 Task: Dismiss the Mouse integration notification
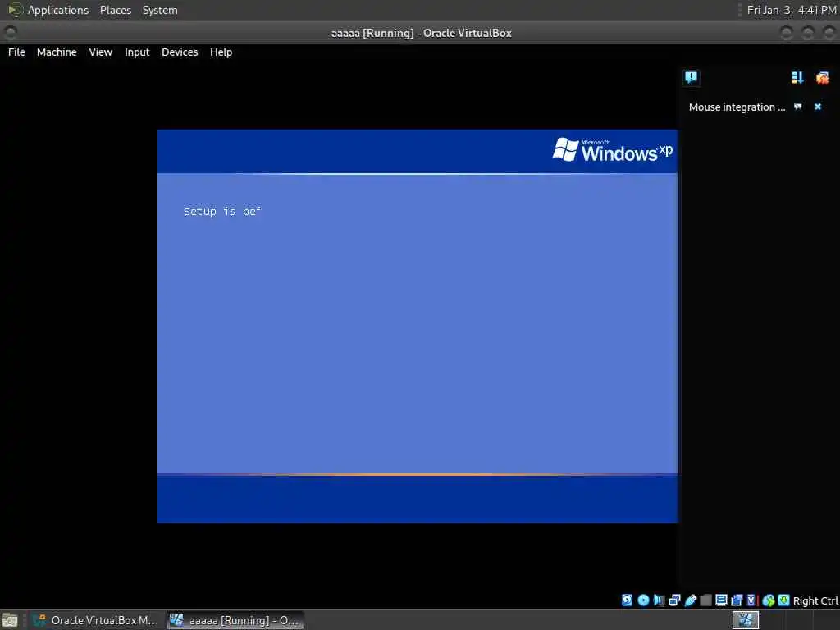click(x=818, y=107)
